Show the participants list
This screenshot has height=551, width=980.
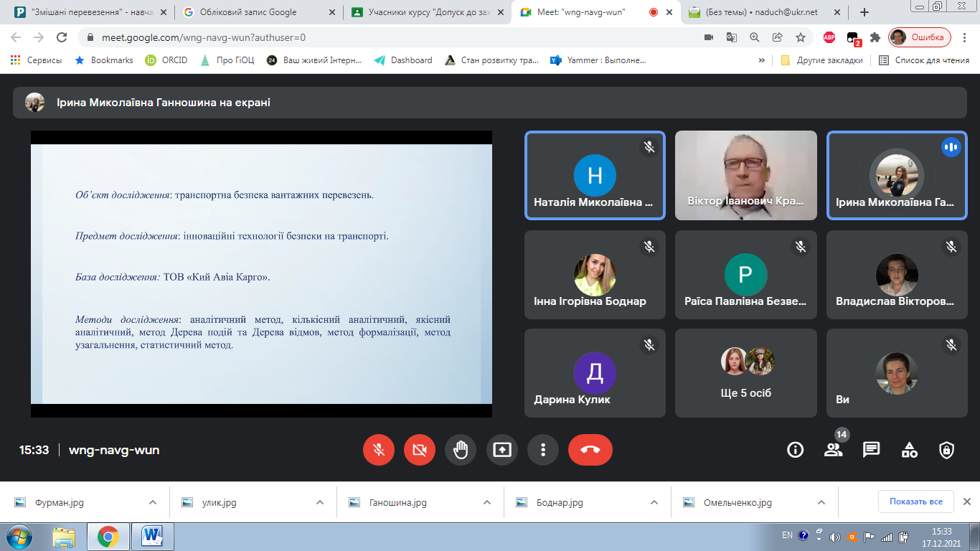[x=833, y=450]
